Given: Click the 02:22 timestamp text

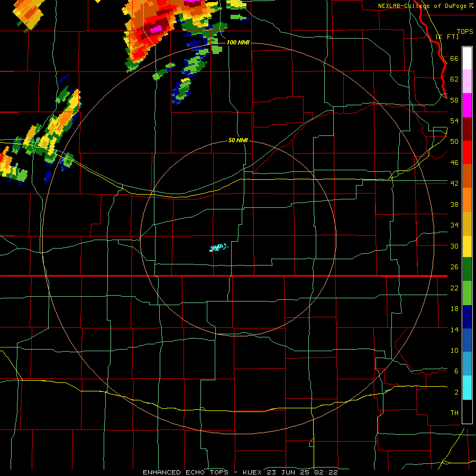Looking at the screenshot, I should (326, 472).
